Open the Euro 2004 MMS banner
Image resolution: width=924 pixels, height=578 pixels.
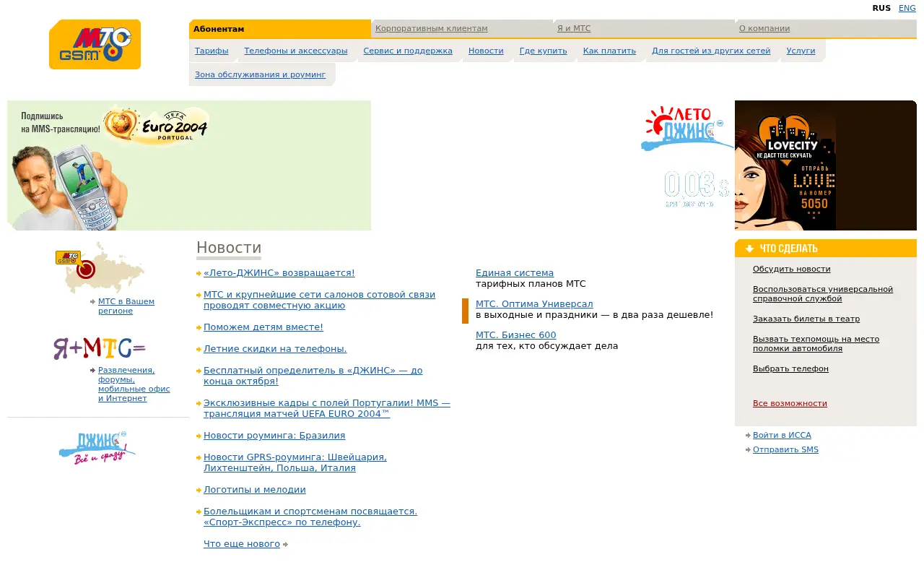coord(189,165)
